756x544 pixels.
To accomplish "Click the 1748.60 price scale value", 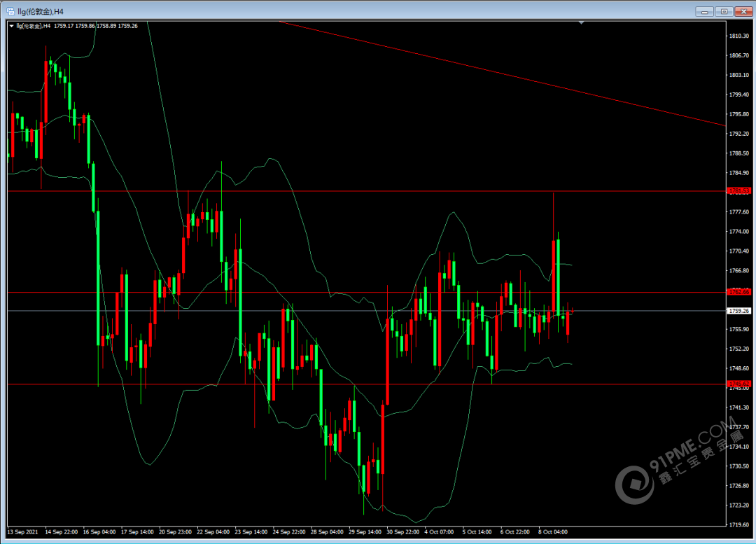I will coord(739,368).
